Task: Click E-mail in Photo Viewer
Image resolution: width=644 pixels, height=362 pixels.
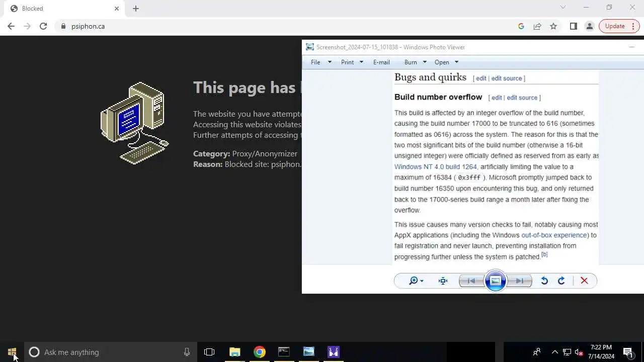Action: tap(381, 62)
